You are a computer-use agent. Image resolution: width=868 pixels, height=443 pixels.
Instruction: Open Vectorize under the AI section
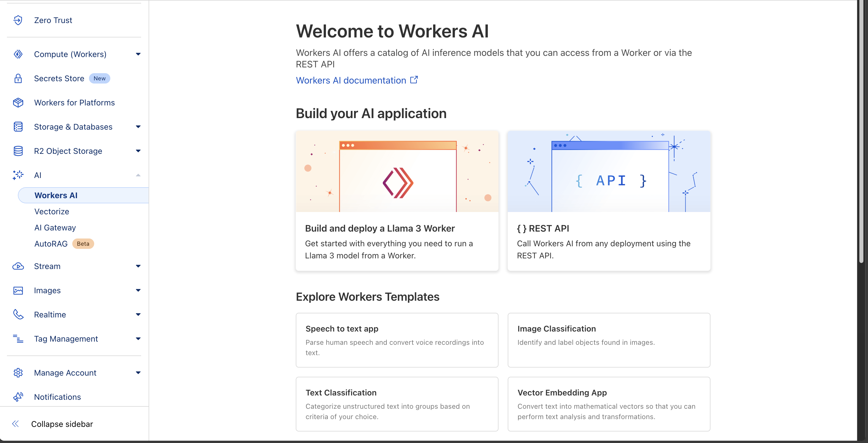point(52,211)
